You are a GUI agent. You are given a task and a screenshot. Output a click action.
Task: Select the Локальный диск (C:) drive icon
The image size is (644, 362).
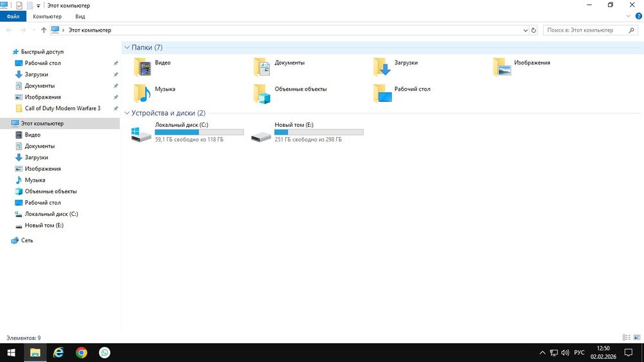pos(141,135)
